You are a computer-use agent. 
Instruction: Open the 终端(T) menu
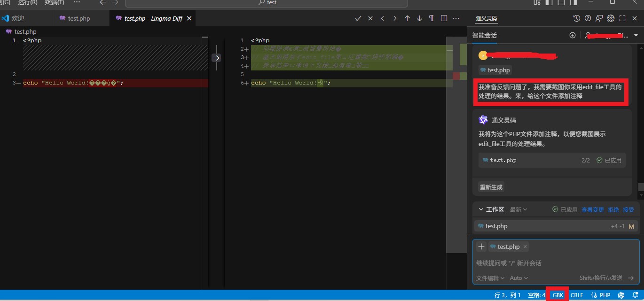tap(55, 2)
